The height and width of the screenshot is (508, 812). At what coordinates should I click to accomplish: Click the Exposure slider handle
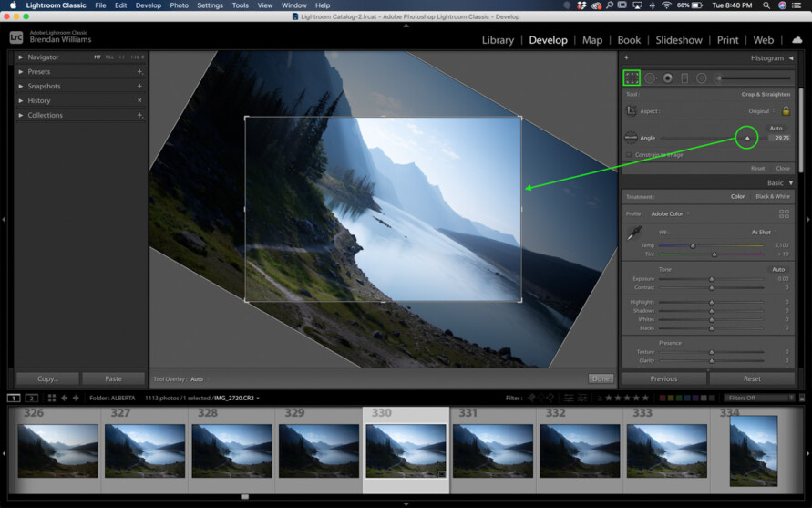pos(712,279)
